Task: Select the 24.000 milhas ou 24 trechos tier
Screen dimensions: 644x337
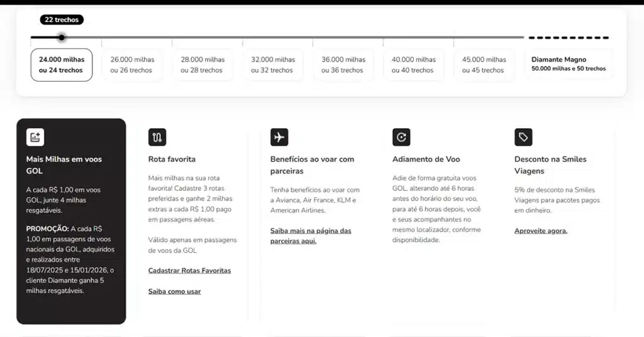Action: tap(62, 65)
